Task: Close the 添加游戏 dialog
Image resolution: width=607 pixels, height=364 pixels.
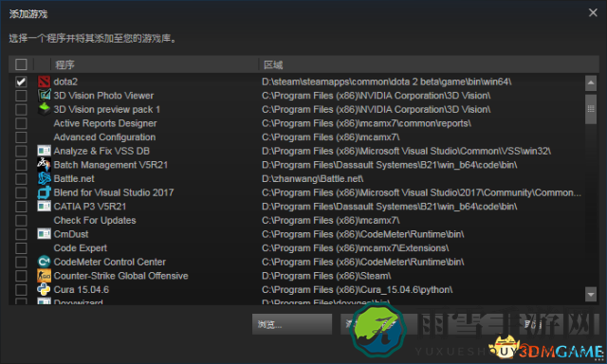Action: 593,12
